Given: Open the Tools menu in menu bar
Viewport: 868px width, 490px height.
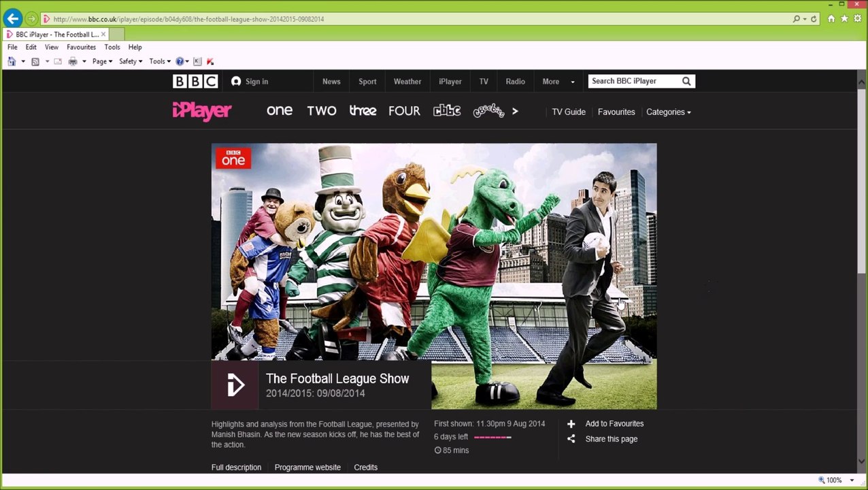Looking at the screenshot, I should (112, 47).
